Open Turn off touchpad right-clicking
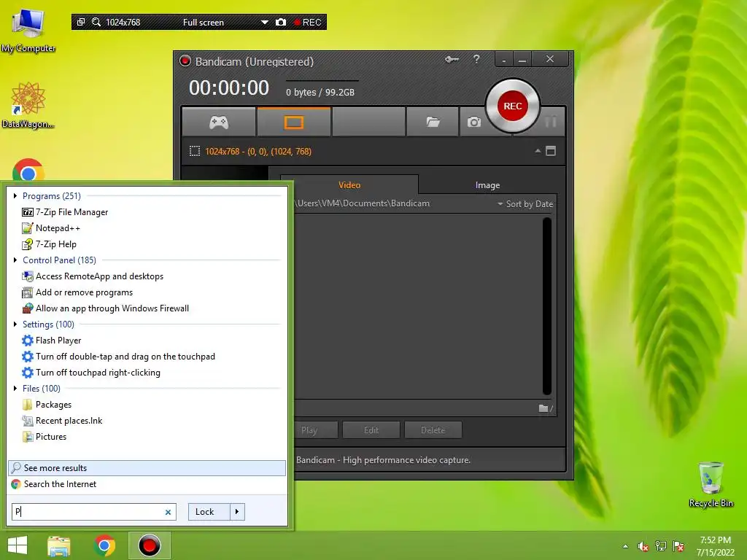 click(x=91, y=373)
